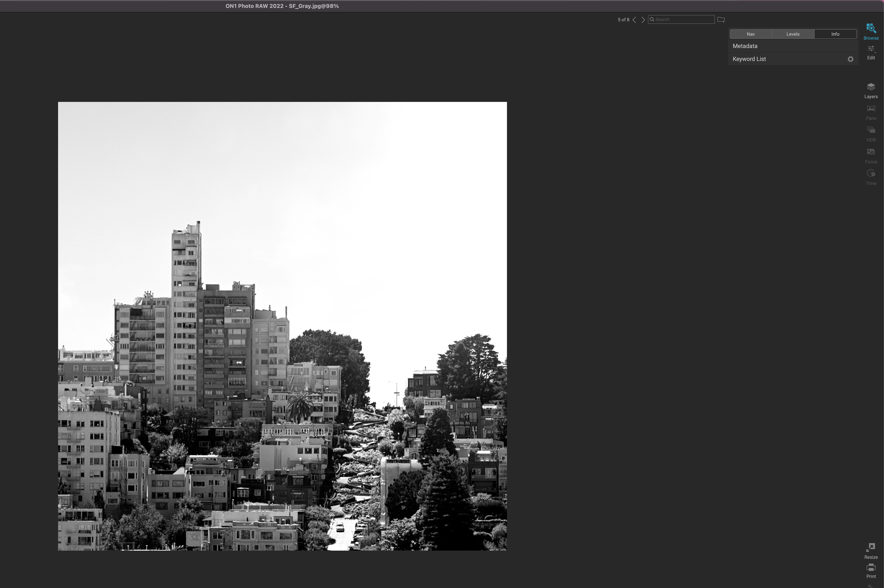
Task: Click the Print icon
Action: [870, 570]
